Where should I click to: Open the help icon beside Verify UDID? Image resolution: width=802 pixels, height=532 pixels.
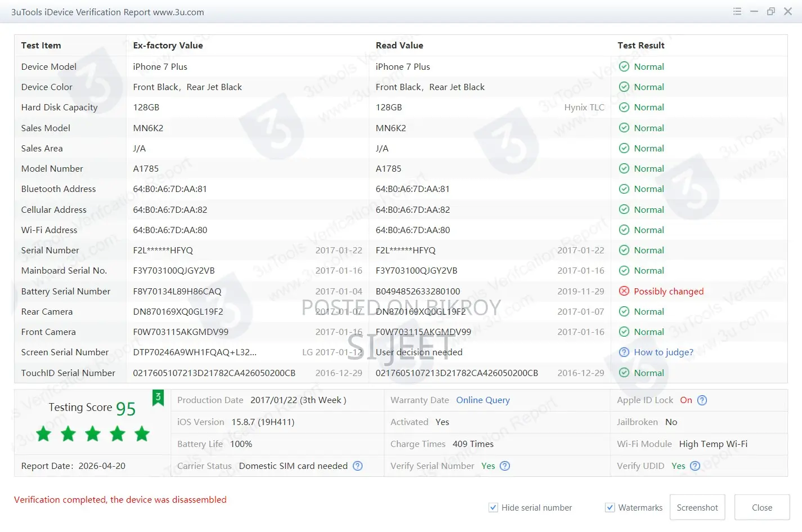pos(695,466)
